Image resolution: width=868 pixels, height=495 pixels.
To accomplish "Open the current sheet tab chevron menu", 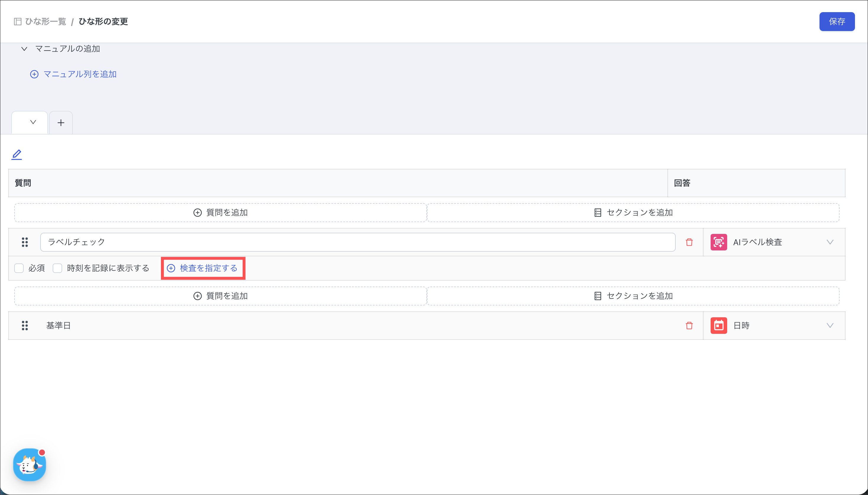I will point(33,122).
